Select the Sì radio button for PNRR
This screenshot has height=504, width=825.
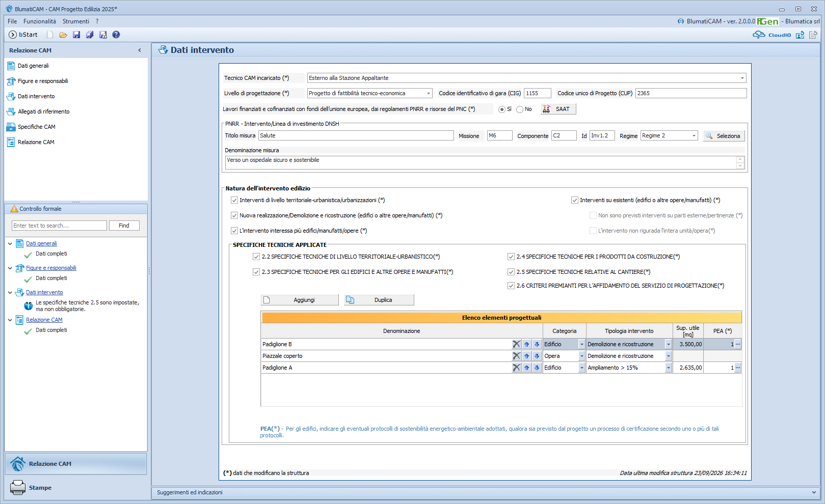502,109
